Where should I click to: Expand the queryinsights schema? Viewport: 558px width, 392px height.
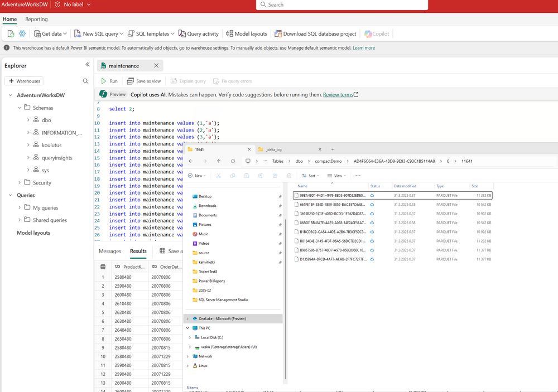point(28,157)
